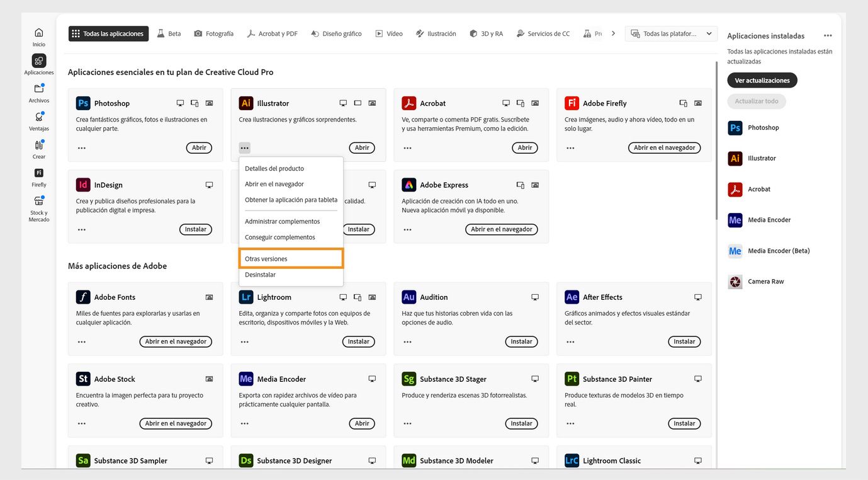Viewport: 868px width, 480px height.
Task: Open the Adobe Firefly card three-dots menu
Action: coord(570,148)
